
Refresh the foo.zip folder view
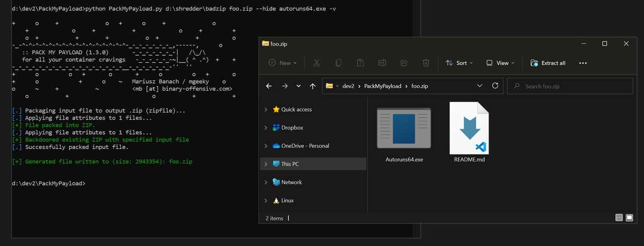pyautogui.click(x=495, y=86)
